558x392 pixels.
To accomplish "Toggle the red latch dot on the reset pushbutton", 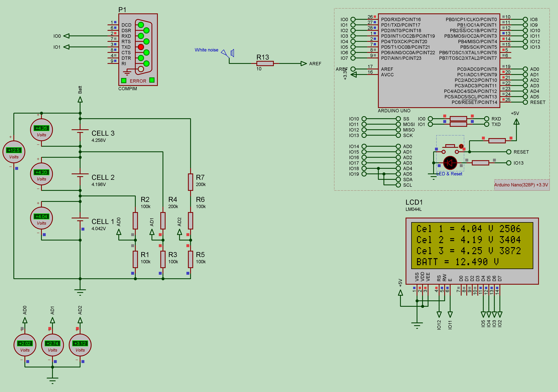I will (461, 146).
